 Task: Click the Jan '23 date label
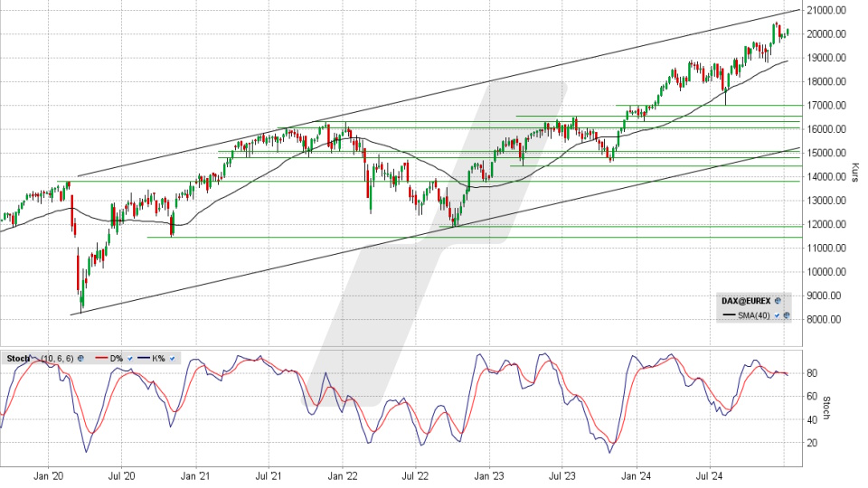click(489, 476)
